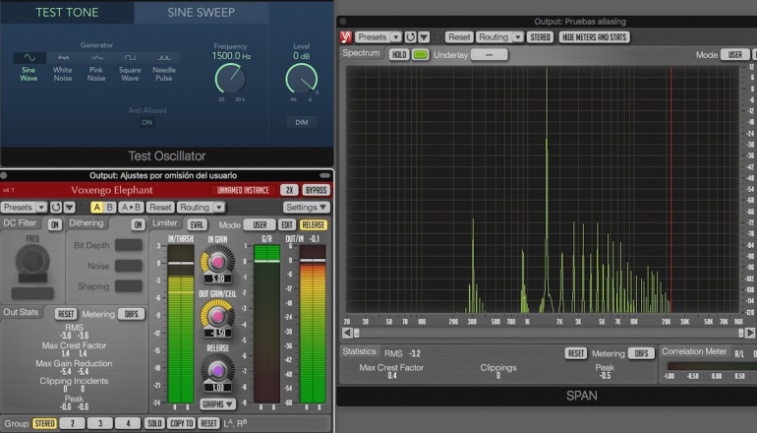
Task: Select group 4 in Elephant
Action: pyautogui.click(x=128, y=423)
